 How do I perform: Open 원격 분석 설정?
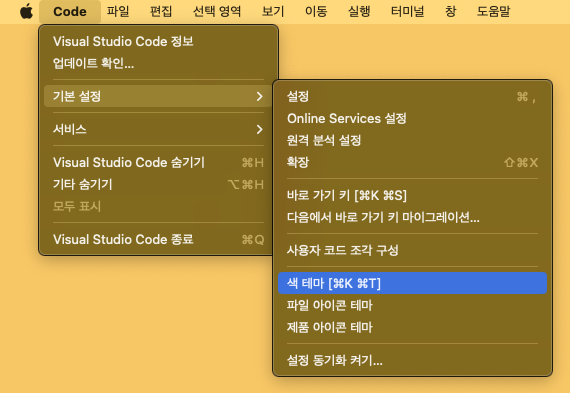(412, 140)
